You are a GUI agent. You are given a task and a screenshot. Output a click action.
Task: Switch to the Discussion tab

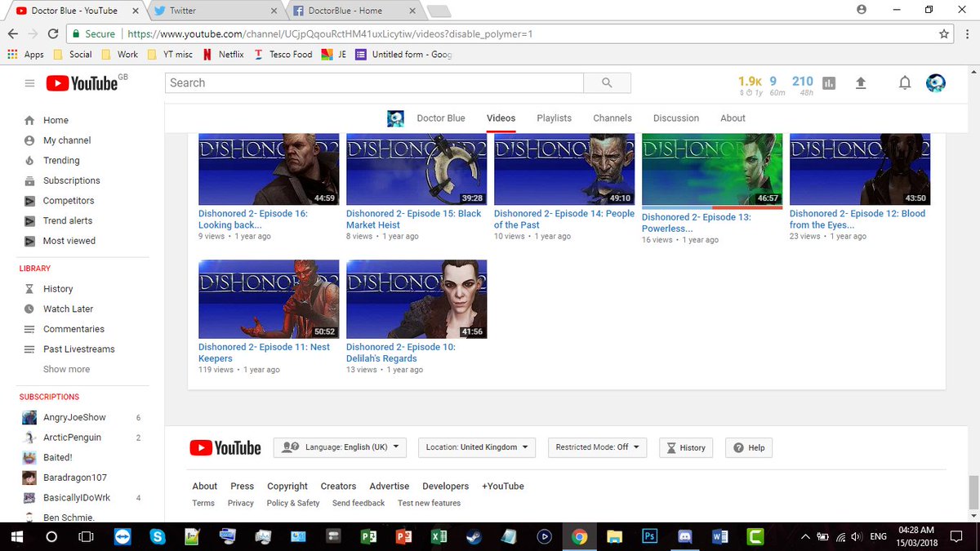pos(676,118)
